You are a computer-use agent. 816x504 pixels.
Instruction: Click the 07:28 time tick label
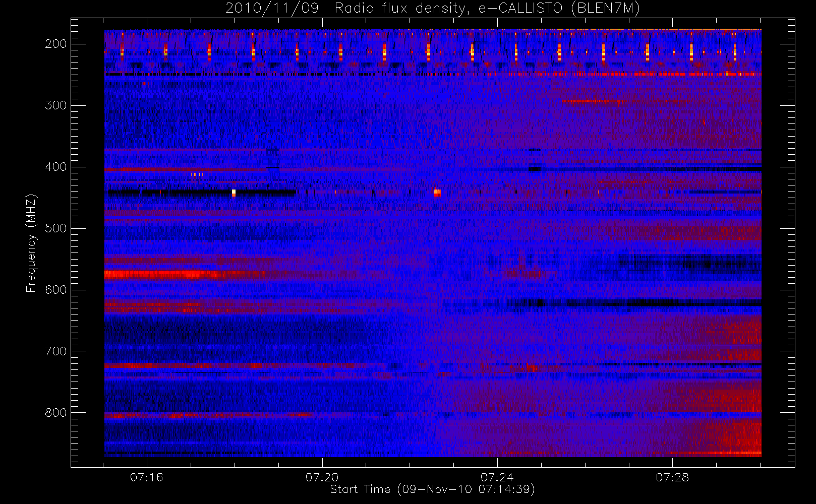tap(672, 477)
